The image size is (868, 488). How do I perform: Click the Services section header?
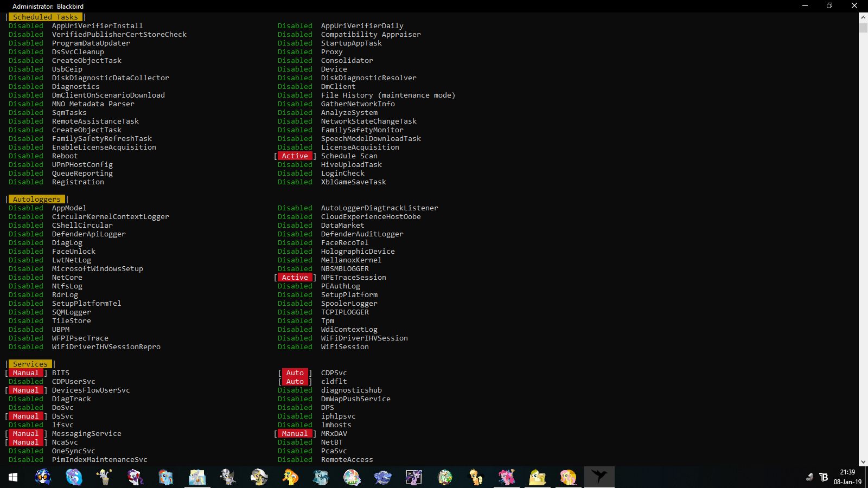click(30, 364)
